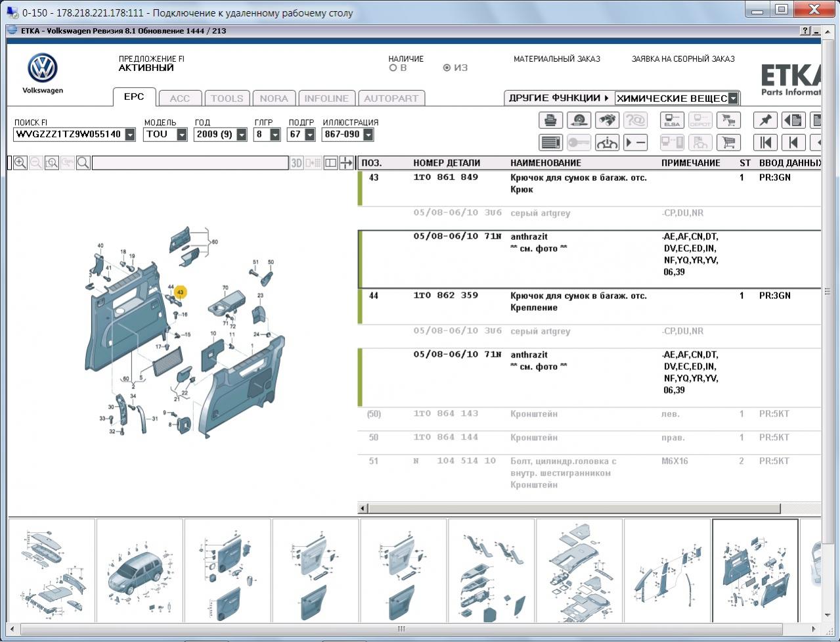Click the arrow-and-dash toolbar button

point(635,143)
